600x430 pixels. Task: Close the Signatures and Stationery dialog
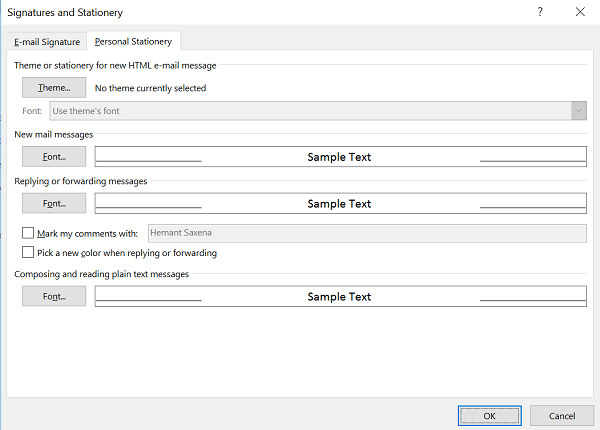580,13
